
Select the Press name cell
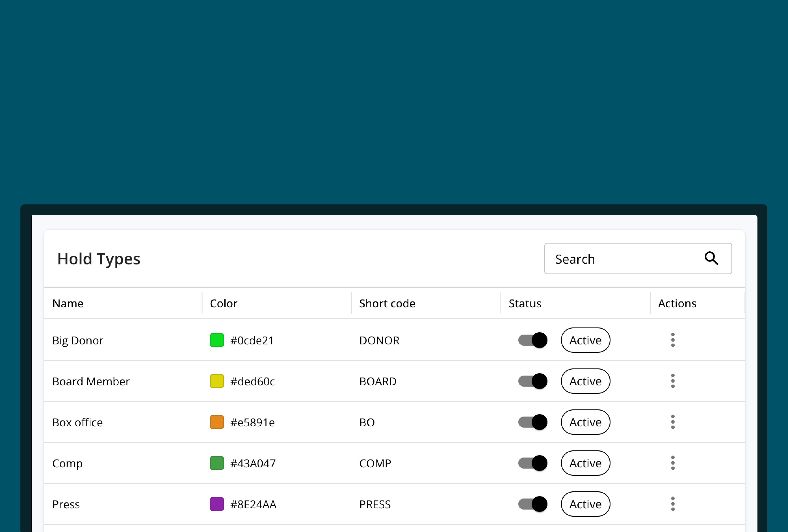pyautogui.click(x=66, y=504)
